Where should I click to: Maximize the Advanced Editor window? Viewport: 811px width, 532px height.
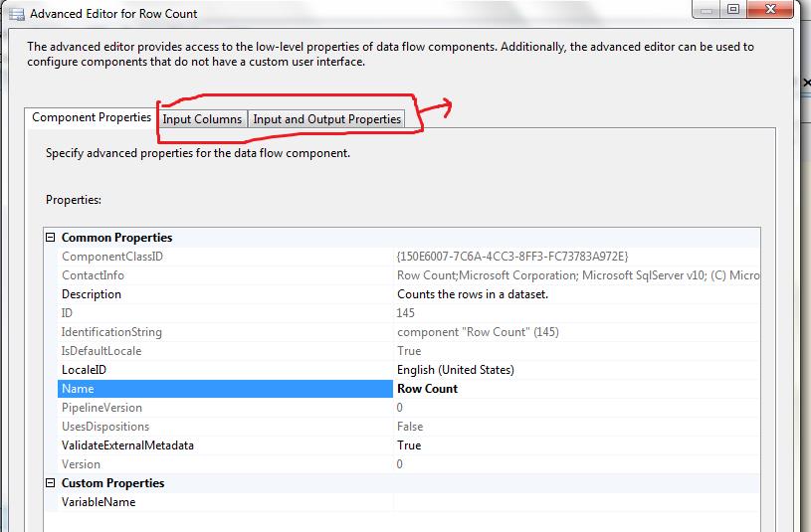point(733,10)
